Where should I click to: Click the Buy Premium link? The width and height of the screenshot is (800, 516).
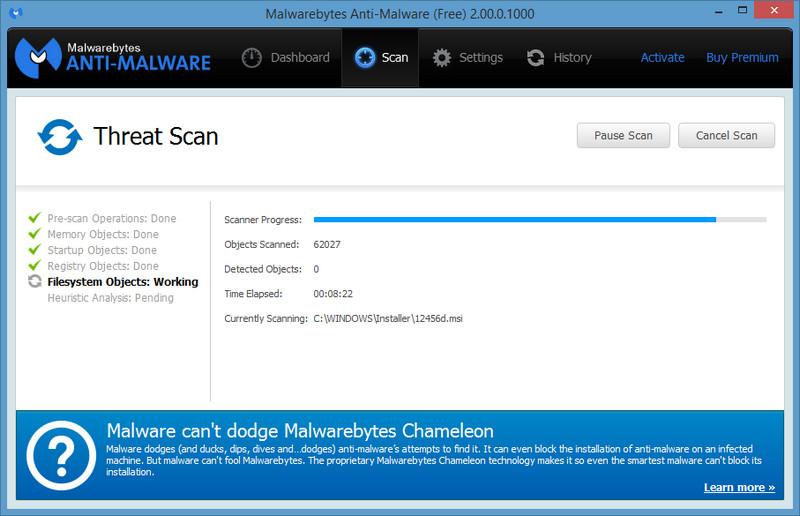coord(742,58)
